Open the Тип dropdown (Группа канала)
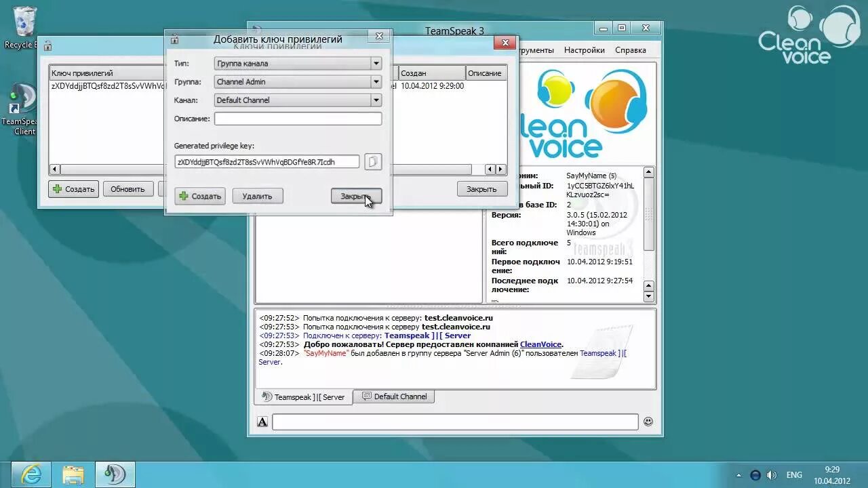This screenshot has height=488, width=868. [298, 63]
